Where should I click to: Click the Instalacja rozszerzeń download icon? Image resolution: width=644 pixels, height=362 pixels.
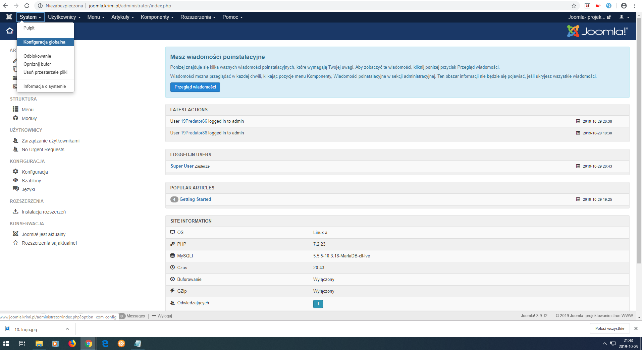pos(15,212)
